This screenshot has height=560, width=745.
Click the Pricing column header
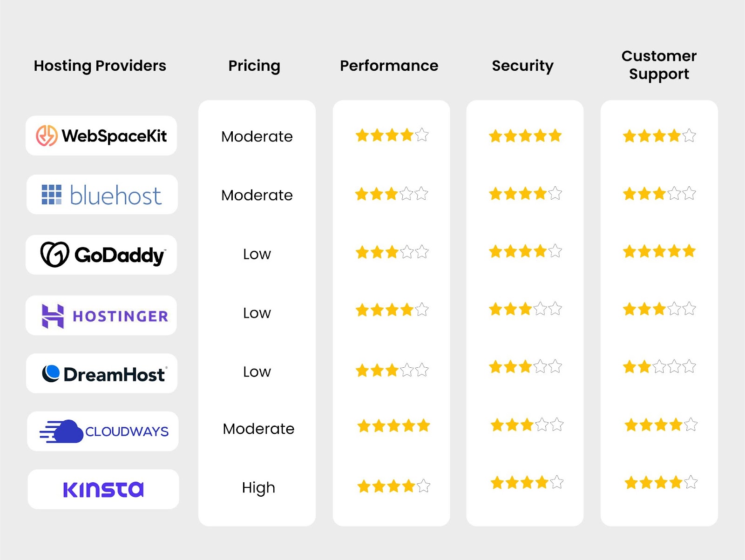[254, 66]
